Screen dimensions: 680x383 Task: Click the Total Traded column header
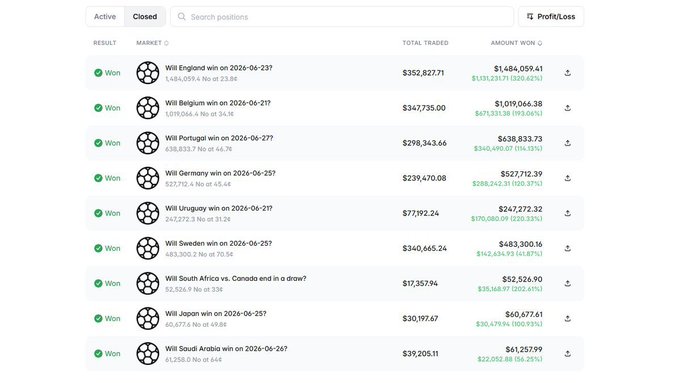(425, 43)
